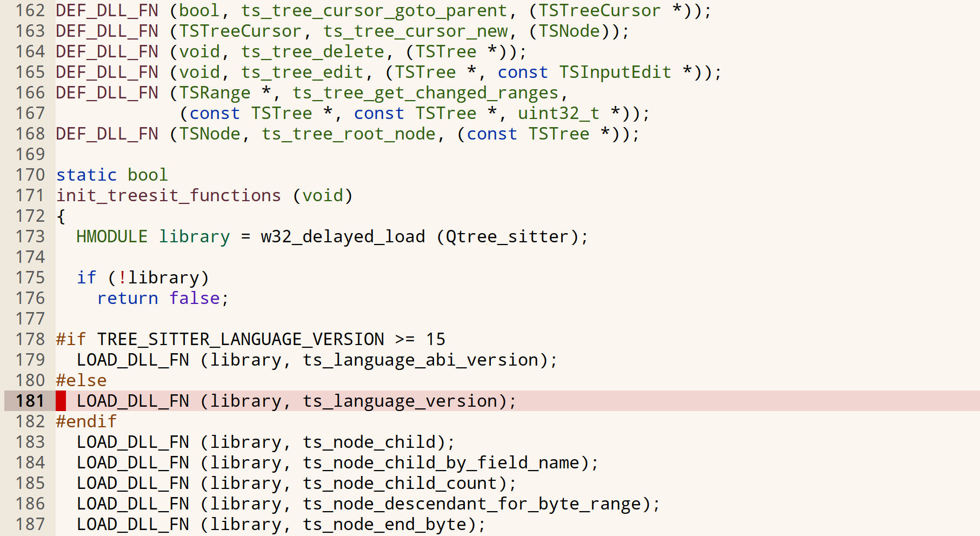Click line number 170 in the gutter
The image size is (980, 536).
tap(30, 175)
